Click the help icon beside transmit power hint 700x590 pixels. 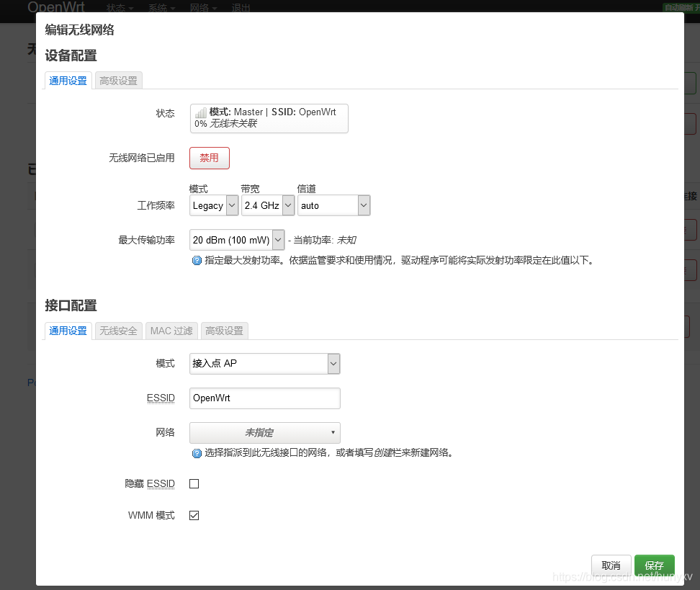pos(197,260)
